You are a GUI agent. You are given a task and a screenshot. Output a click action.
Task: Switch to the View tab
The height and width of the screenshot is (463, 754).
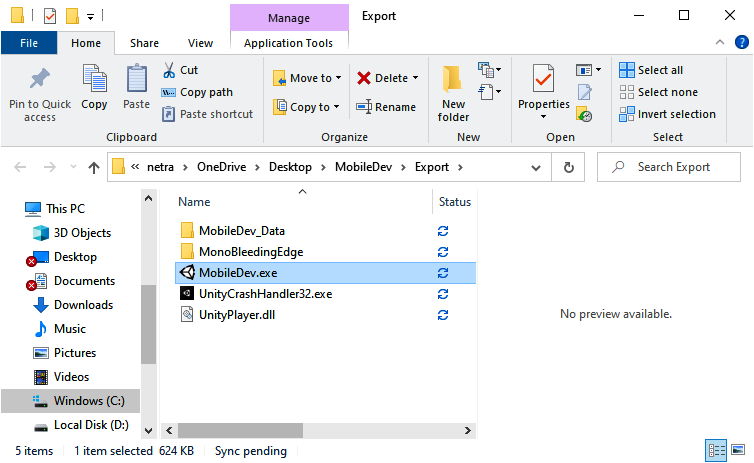(x=201, y=43)
